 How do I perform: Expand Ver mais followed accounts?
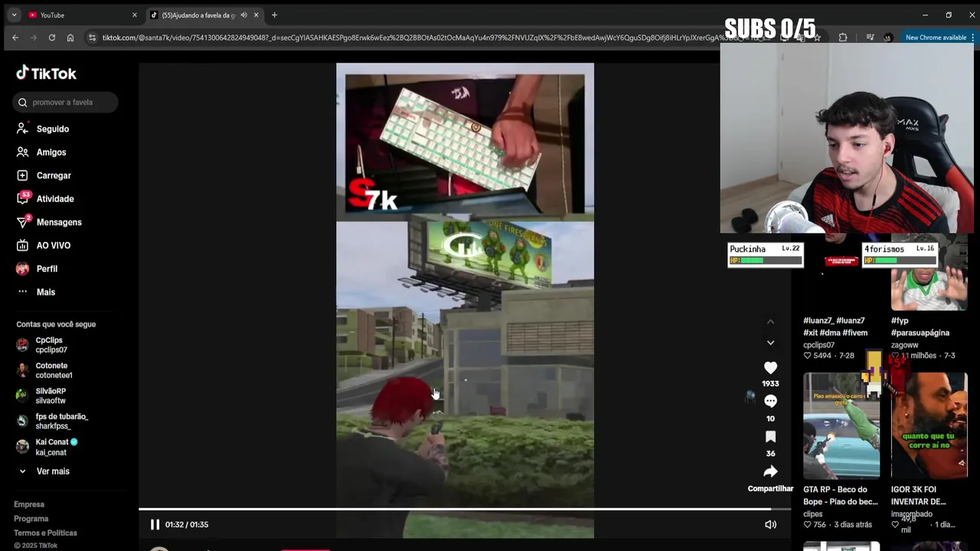tap(53, 471)
